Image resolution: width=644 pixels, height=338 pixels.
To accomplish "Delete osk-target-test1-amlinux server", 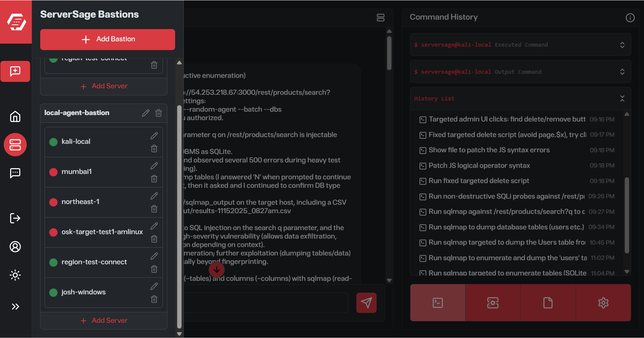I will click(154, 239).
